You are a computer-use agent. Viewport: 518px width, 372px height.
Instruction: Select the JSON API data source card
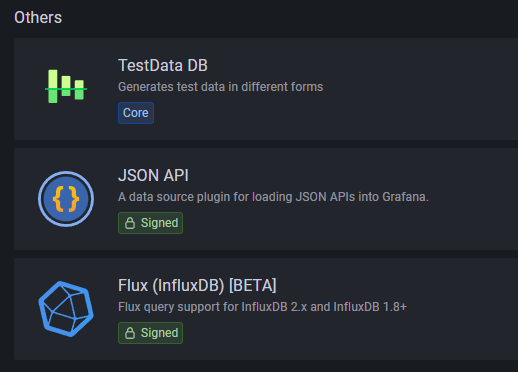(266, 199)
